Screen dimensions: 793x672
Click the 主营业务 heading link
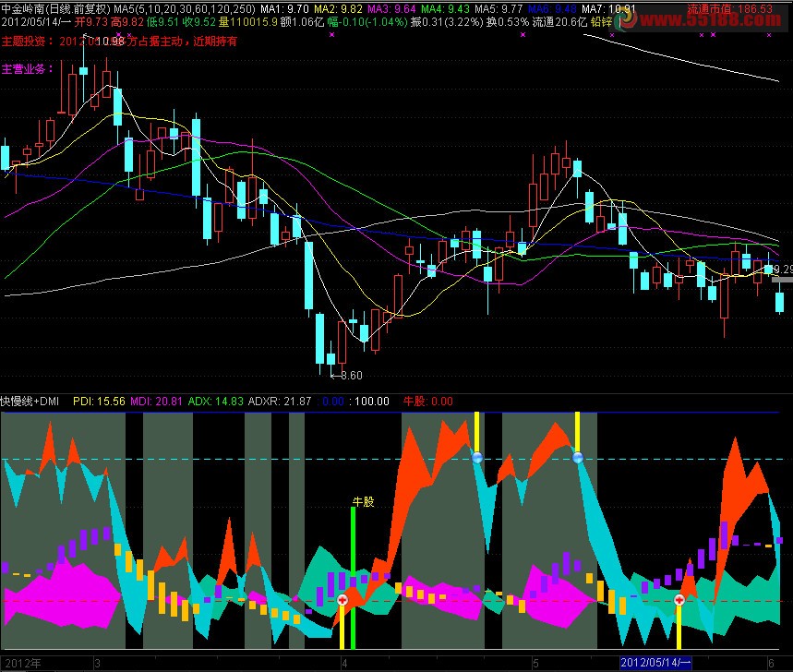pyautogui.click(x=28, y=68)
